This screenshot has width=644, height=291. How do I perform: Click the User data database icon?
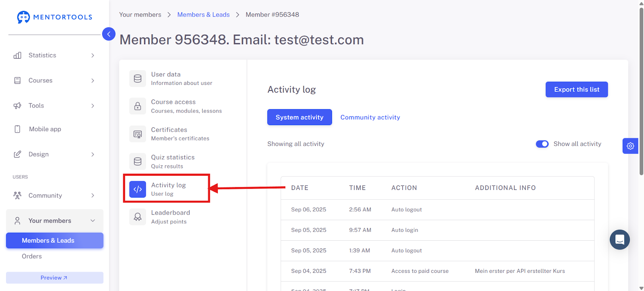coord(138,78)
